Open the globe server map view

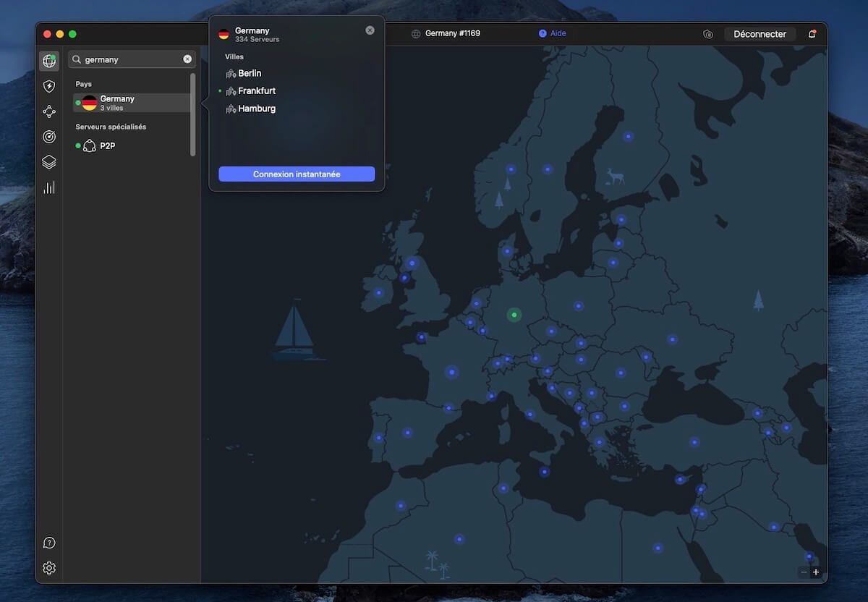click(49, 62)
